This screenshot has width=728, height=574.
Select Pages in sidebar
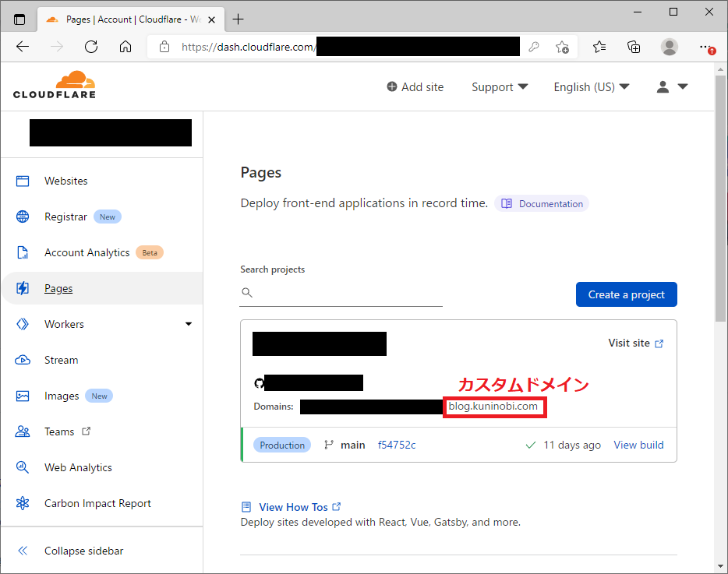click(58, 289)
